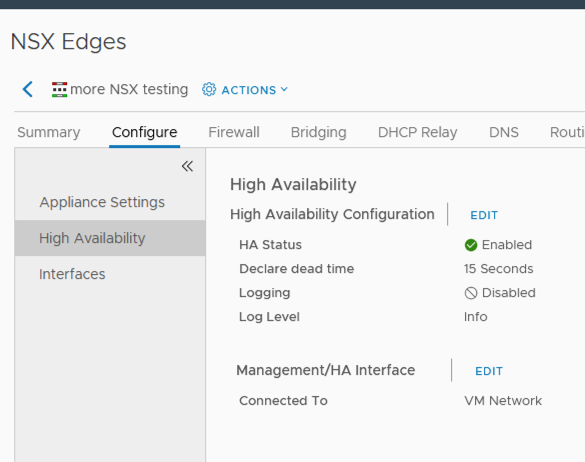Open the partially visible Routing tab

(567, 132)
